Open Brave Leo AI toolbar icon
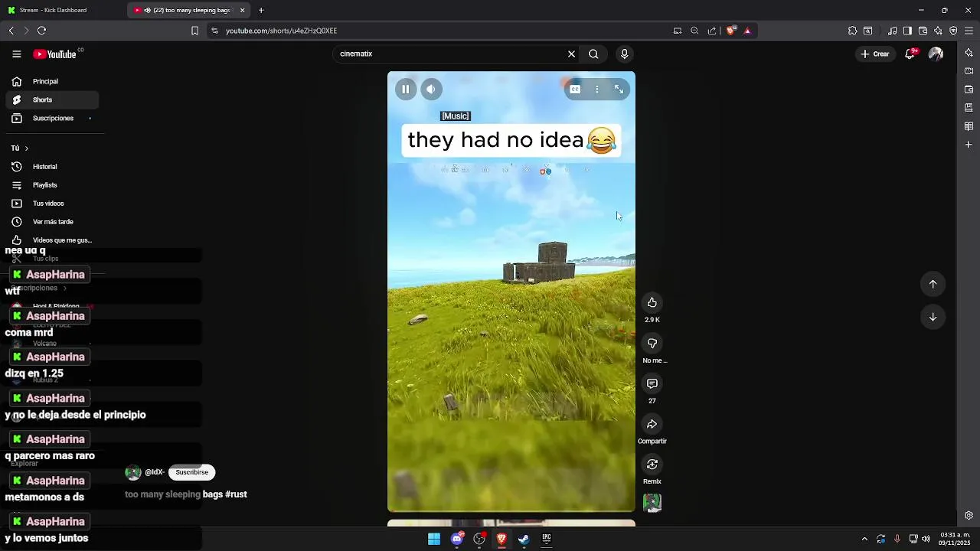980x551 pixels. click(x=938, y=31)
